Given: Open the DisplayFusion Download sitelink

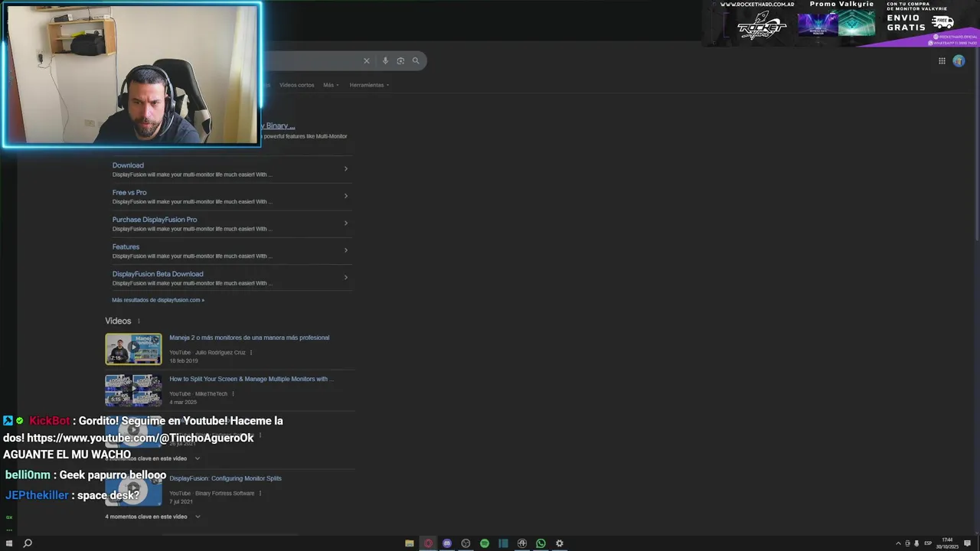Looking at the screenshot, I should 128,165.
